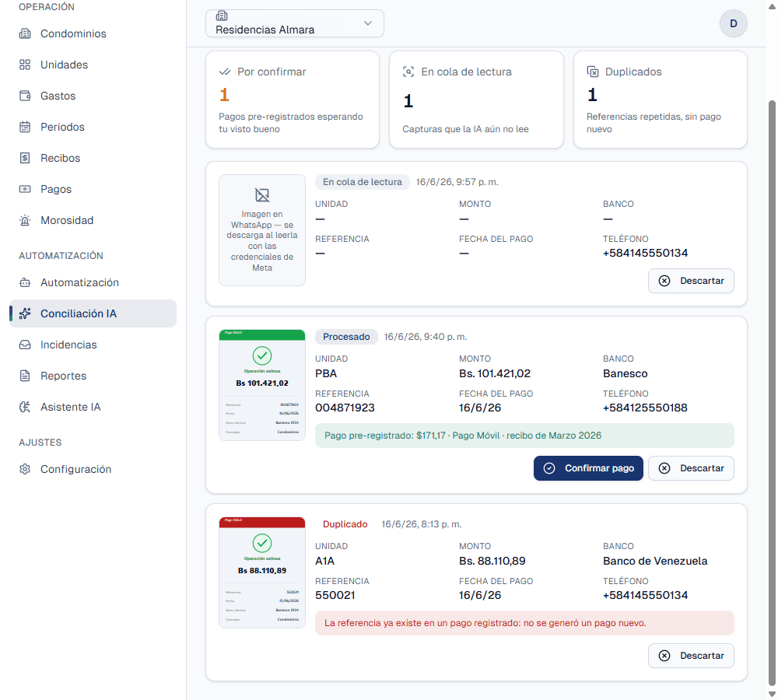Image resolution: width=778 pixels, height=700 pixels.
Task: Open the Bs 101.421,02 receipt thumbnail
Action: 262,385
